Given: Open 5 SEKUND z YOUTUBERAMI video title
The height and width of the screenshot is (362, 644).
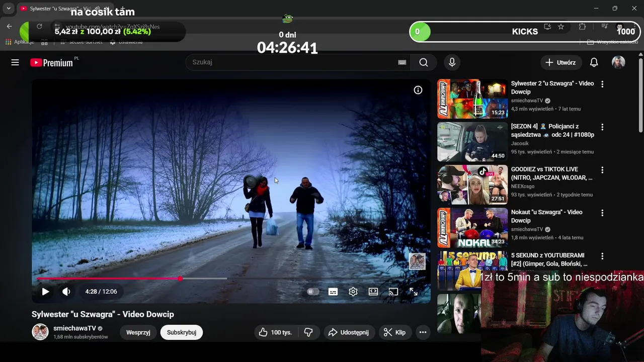Looking at the screenshot, I should [549, 259].
